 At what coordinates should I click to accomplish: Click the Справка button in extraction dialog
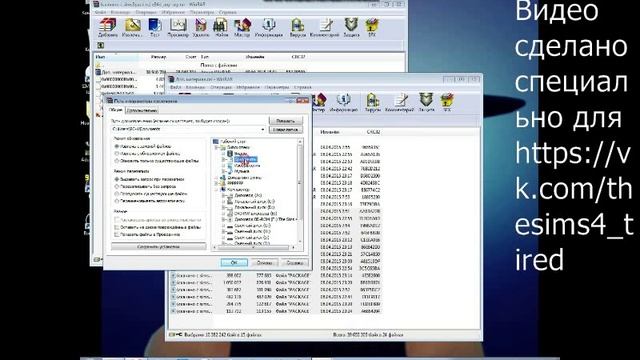pyautogui.click(x=295, y=262)
